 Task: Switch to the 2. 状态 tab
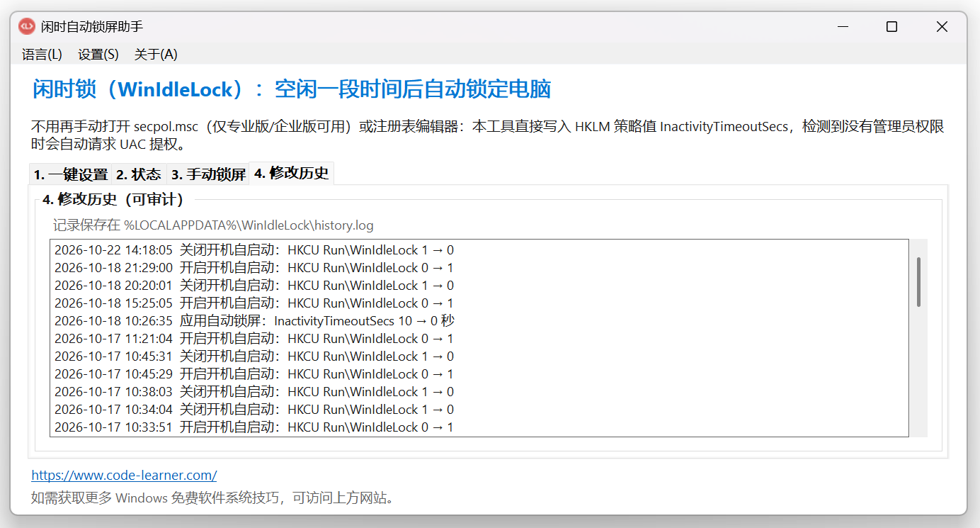tap(139, 174)
